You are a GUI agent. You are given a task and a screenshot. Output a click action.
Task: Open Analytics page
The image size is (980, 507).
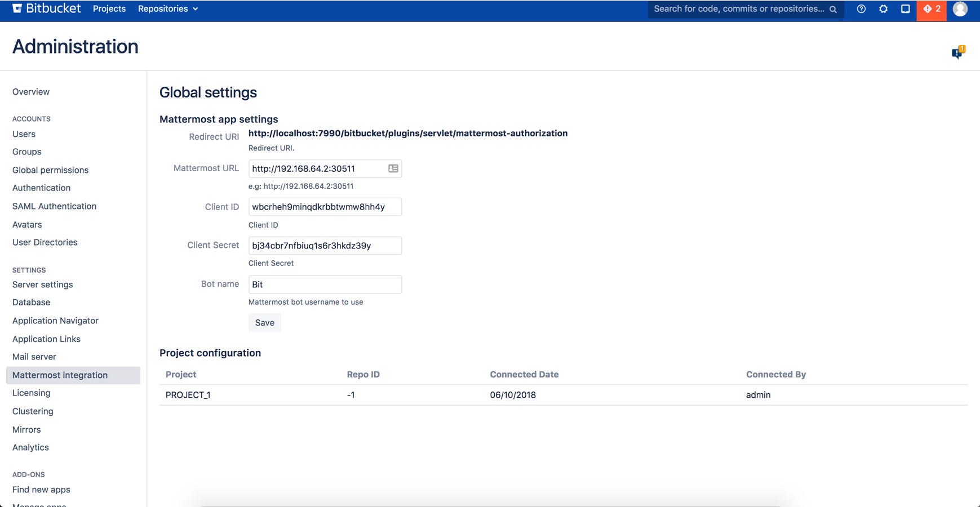pyautogui.click(x=30, y=447)
